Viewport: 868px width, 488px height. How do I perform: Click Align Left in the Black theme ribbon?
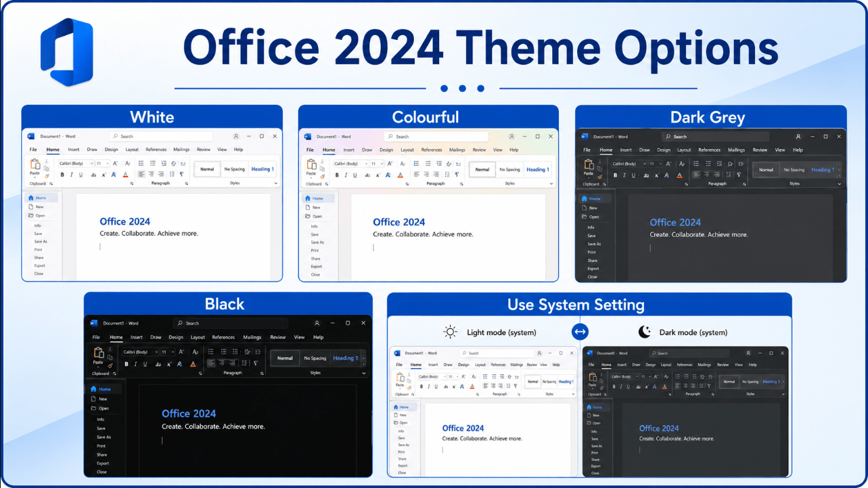click(x=211, y=363)
